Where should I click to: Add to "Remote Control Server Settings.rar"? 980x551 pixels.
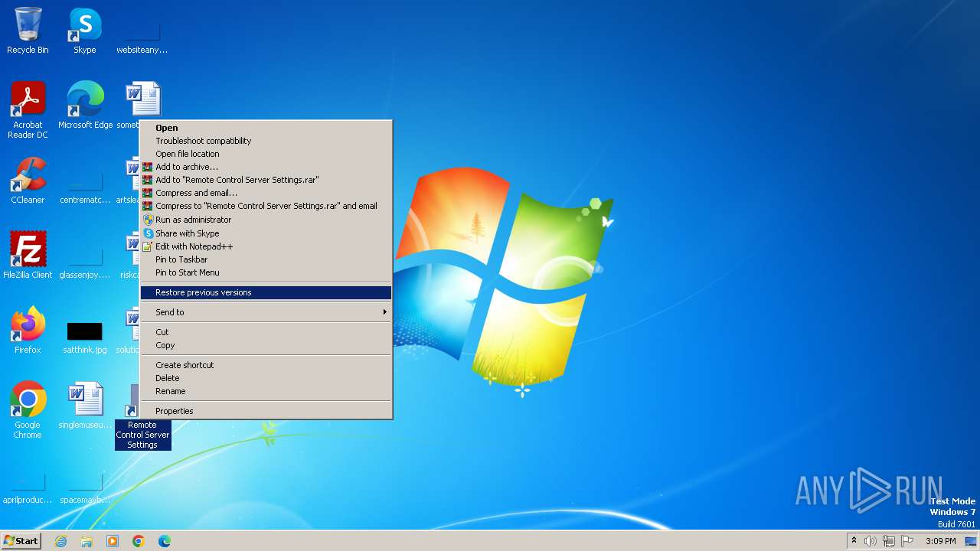click(x=266, y=180)
